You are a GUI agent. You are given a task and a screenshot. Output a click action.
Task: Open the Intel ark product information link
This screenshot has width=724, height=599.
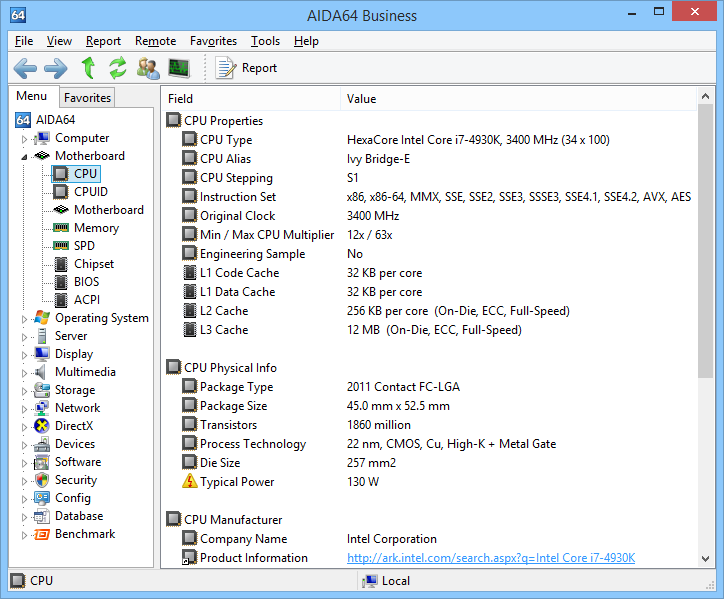tap(490, 558)
